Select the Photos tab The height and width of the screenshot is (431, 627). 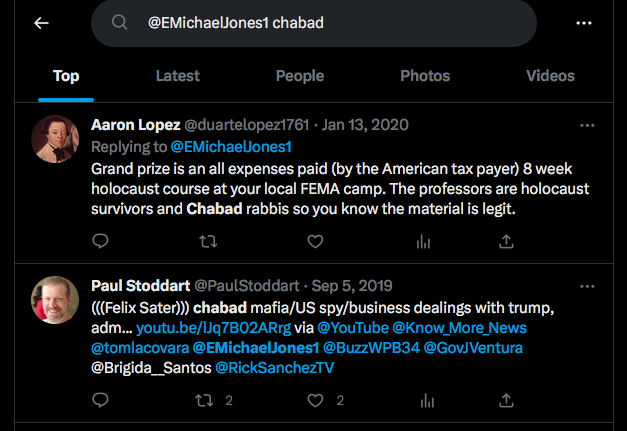point(425,76)
